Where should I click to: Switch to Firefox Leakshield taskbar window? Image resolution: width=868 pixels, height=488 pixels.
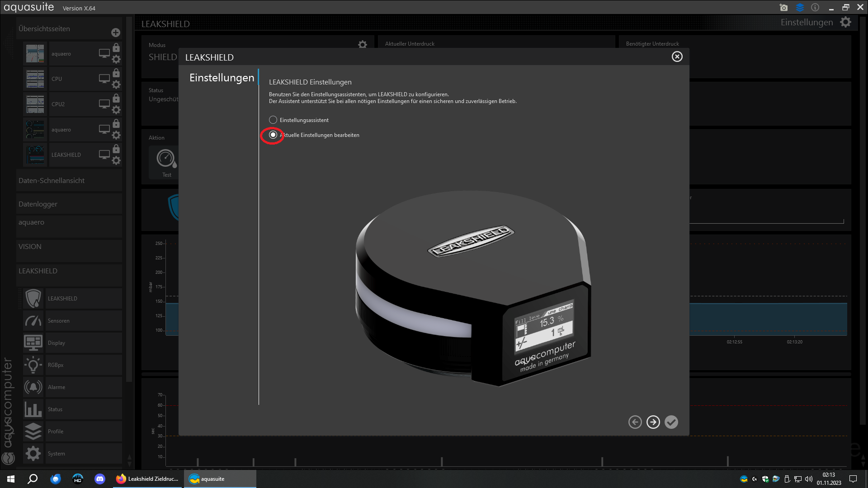(147, 479)
